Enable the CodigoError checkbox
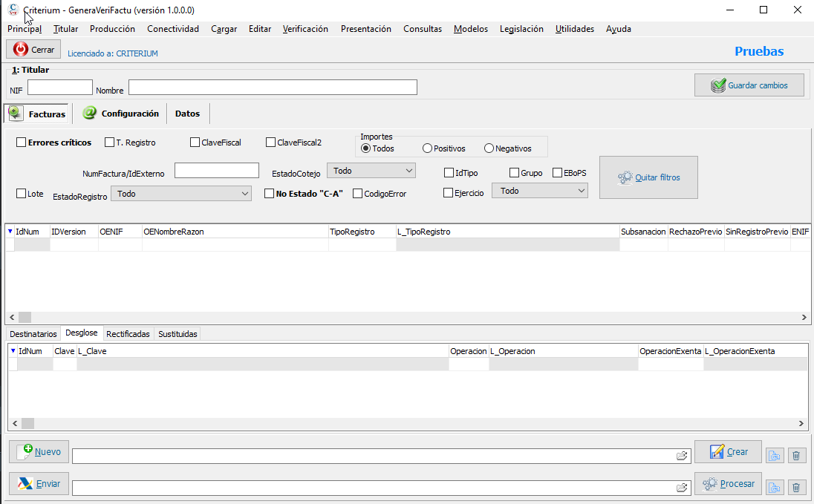The image size is (814, 504). pyautogui.click(x=357, y=194)
